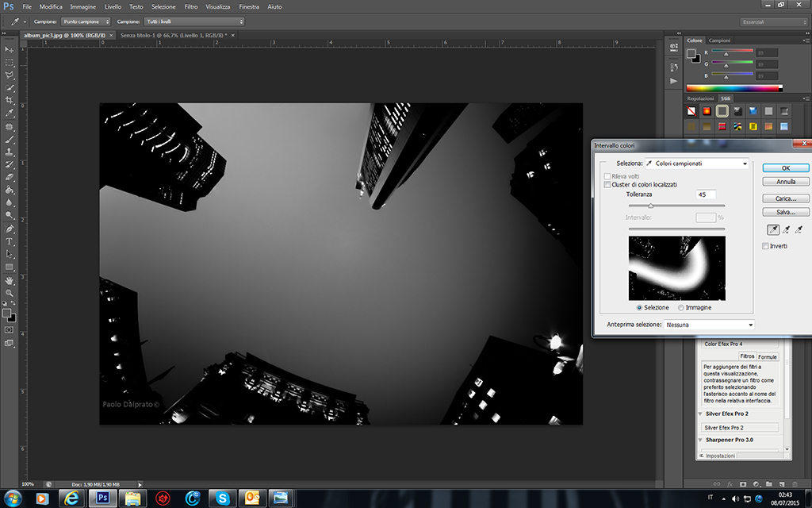812x508 pixels.
Task: Enable the Inverti checkbox
Action: pyautogui.click(x=765, y=246)
